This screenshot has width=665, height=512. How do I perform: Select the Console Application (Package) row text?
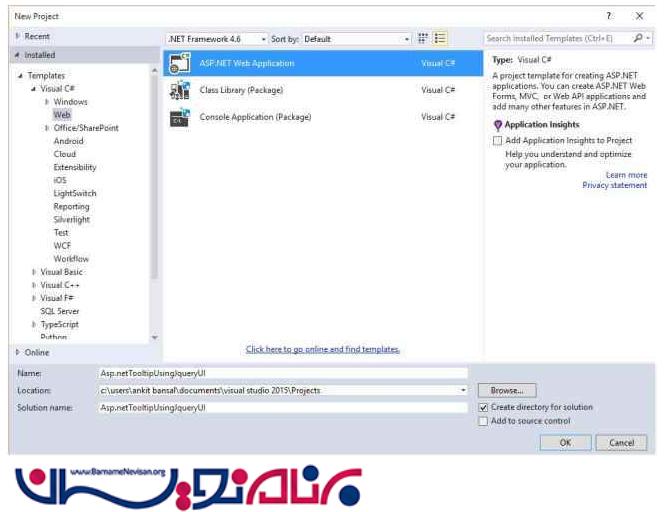[255, 117]
